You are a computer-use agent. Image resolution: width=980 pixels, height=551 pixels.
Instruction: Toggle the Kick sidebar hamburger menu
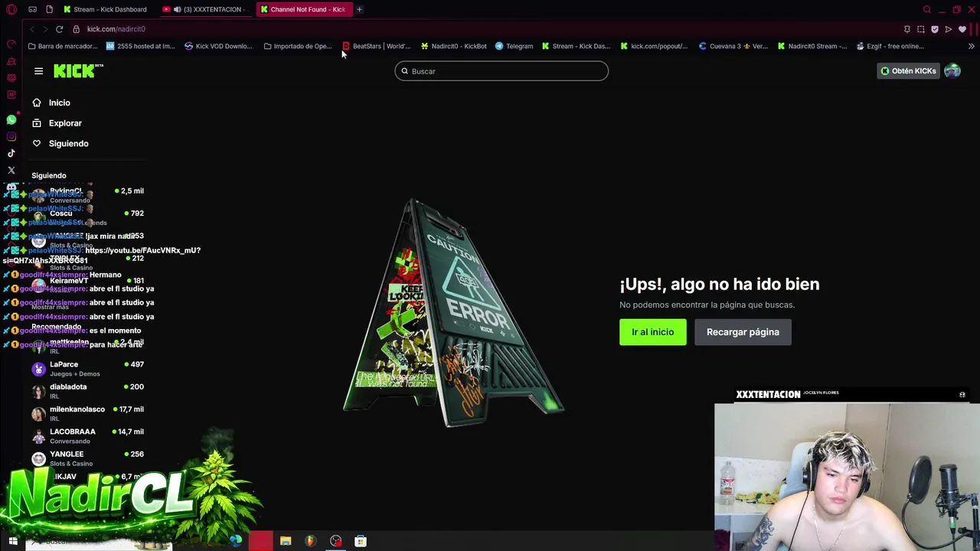38,71
